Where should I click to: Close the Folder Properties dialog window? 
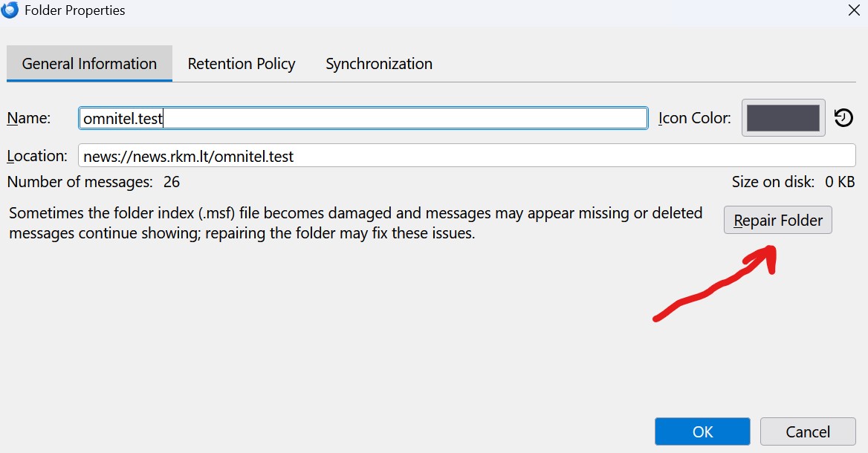[855, 10]
